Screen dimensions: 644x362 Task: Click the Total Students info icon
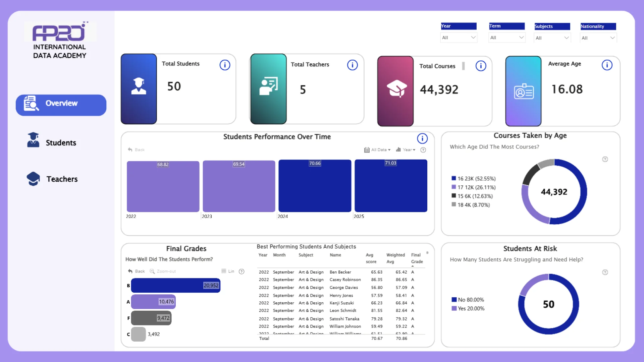coord(225,65)
